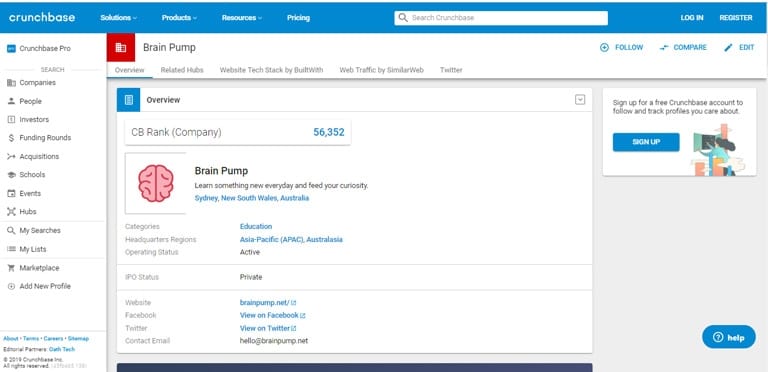Click the search magnifier icon in search bar
The image size is (768, 372).
click(x=403, y=18)
